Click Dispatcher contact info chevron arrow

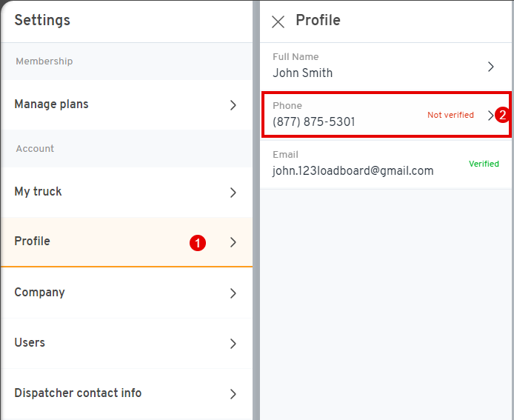point(233,394)
